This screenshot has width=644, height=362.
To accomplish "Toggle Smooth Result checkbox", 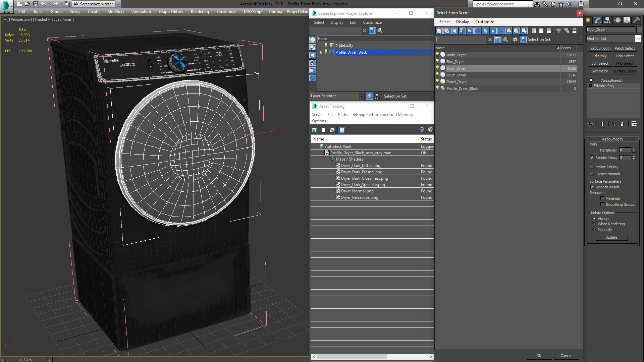I will (592, 187).
